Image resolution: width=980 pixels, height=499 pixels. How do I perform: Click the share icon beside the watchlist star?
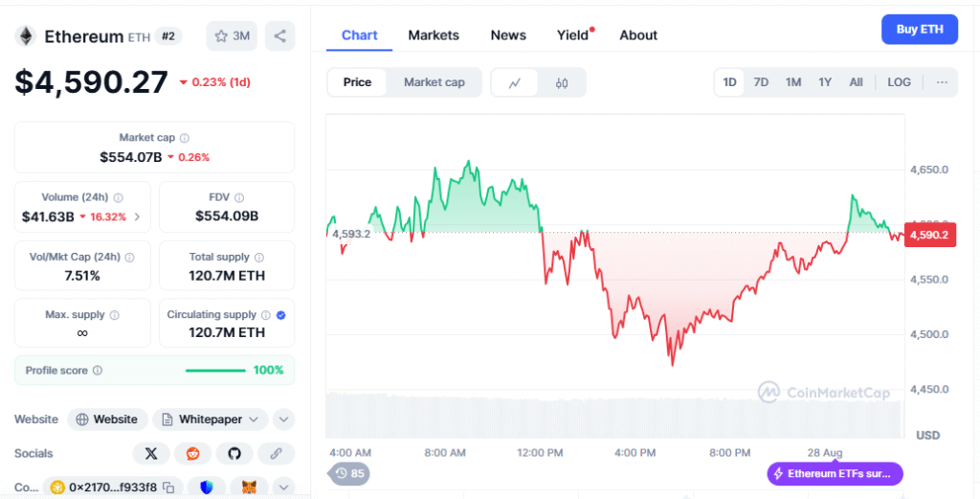279,36
